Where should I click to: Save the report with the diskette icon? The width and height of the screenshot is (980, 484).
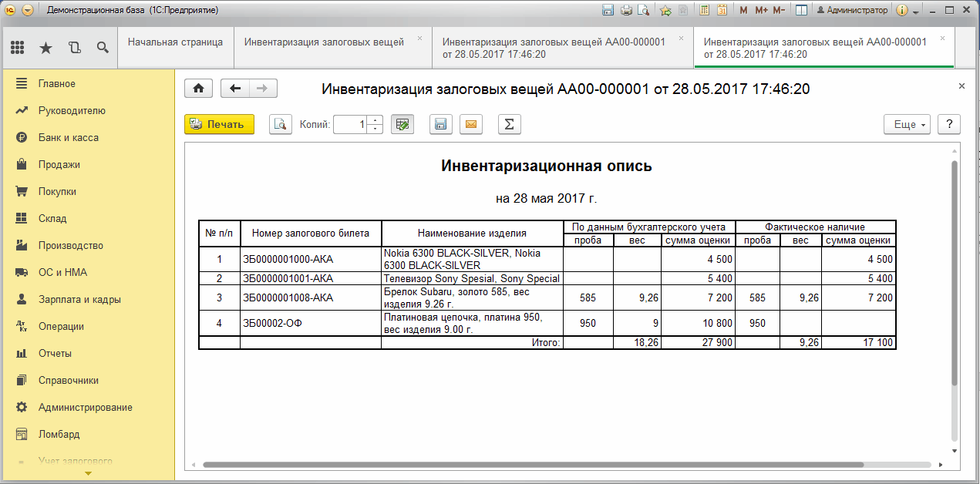(441, 124)
